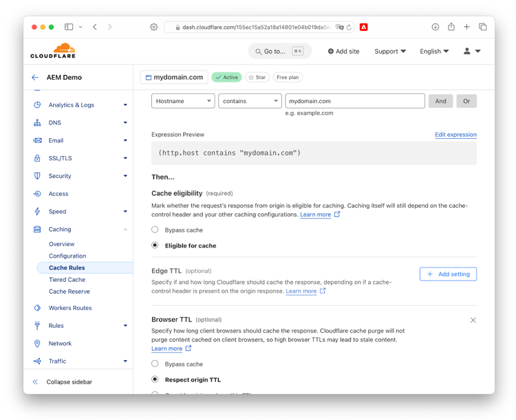Expand the Email sidebar section
The height and width of the screenshot is (420, 516).
(x=125, y=140)
